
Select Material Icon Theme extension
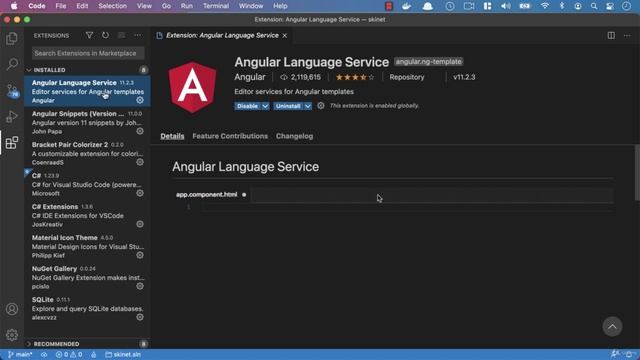point(87,246)
